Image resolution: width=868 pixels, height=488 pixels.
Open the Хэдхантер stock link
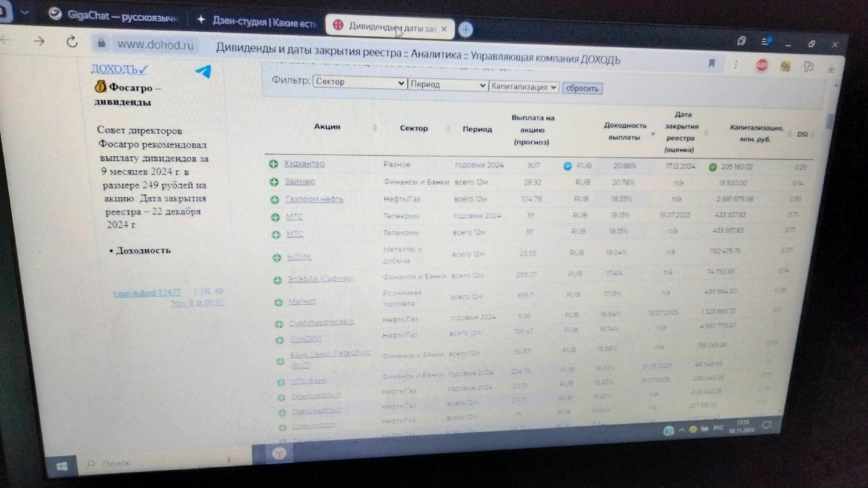click(x=304, y=164)
